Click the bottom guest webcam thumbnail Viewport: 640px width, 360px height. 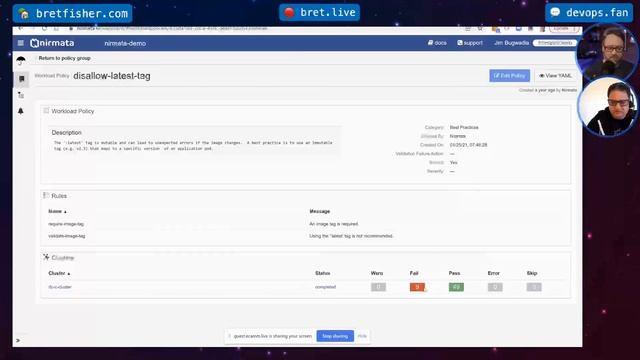point(608,107)
